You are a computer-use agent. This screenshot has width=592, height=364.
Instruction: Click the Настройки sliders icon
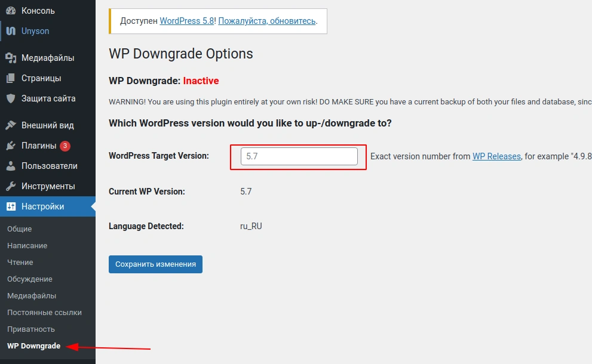11,206
